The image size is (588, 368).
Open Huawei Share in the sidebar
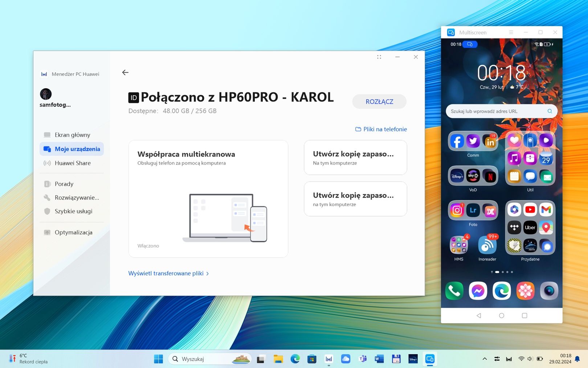coord(72,163)
